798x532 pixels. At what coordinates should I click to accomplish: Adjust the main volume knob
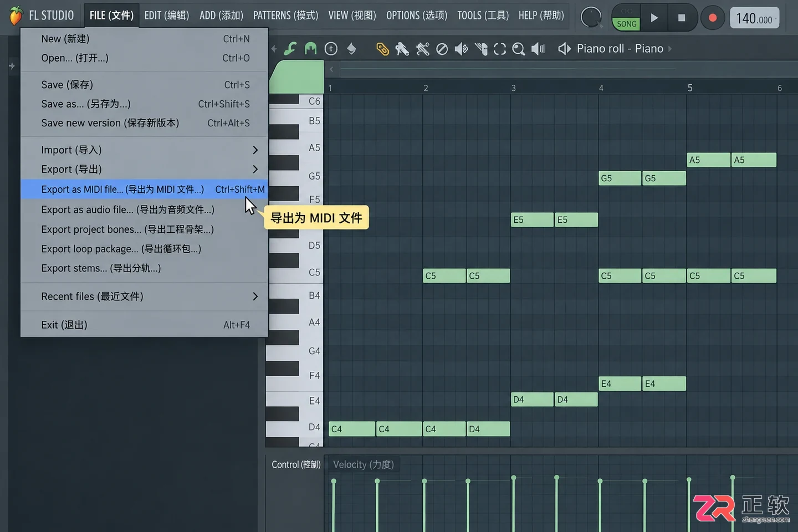[591, 18]
